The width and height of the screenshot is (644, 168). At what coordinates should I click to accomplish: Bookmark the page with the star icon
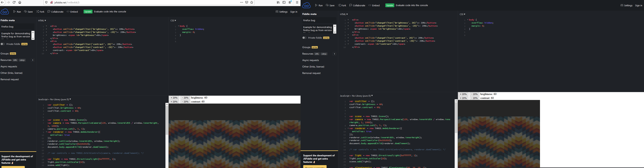click(x=251, y=2)
